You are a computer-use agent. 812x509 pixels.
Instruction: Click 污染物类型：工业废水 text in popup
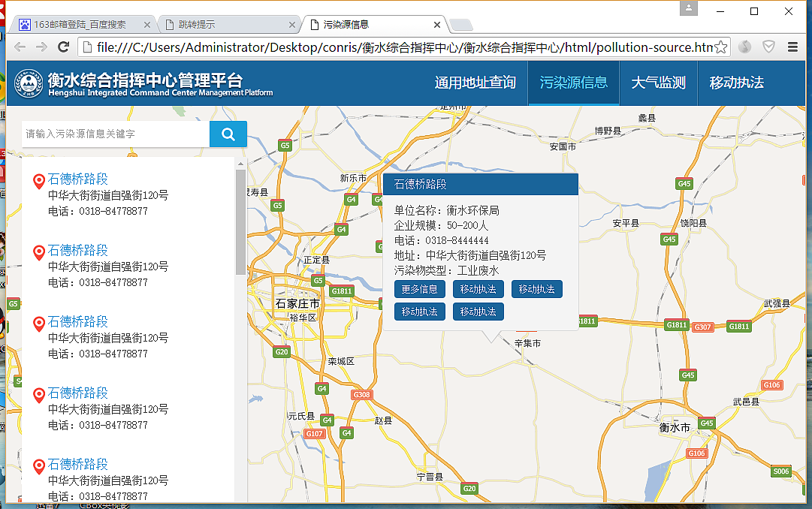pos(446,270)
